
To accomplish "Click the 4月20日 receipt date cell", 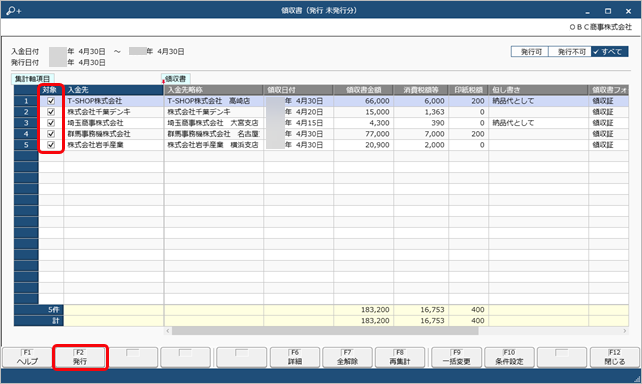I will (x=298, y=112).
